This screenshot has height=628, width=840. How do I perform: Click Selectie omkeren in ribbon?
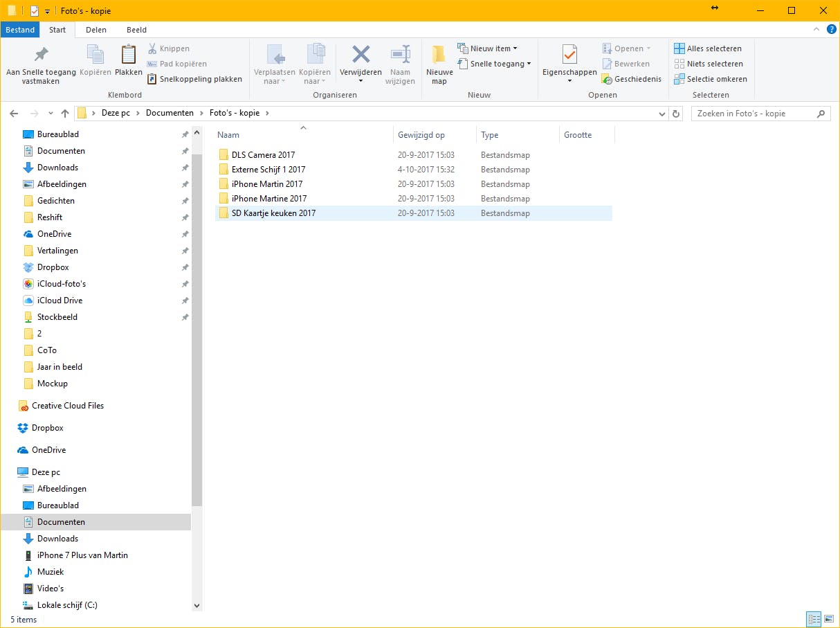(x=711, y=79)
